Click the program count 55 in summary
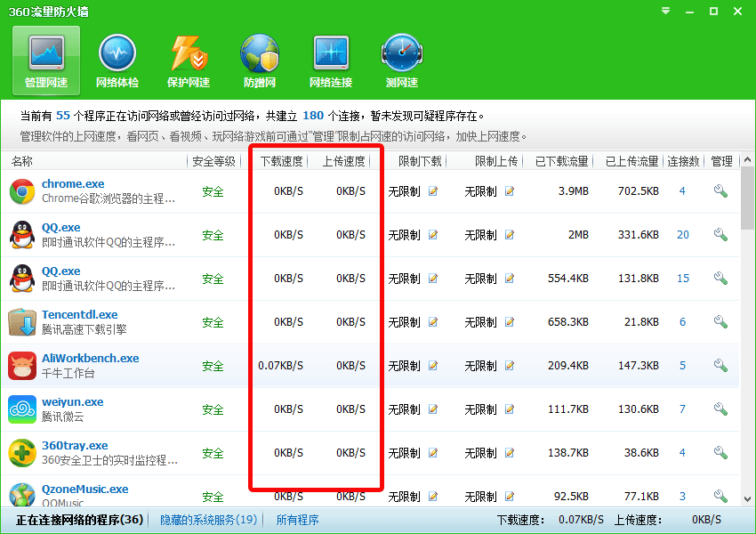 click(x=63, y=116)
